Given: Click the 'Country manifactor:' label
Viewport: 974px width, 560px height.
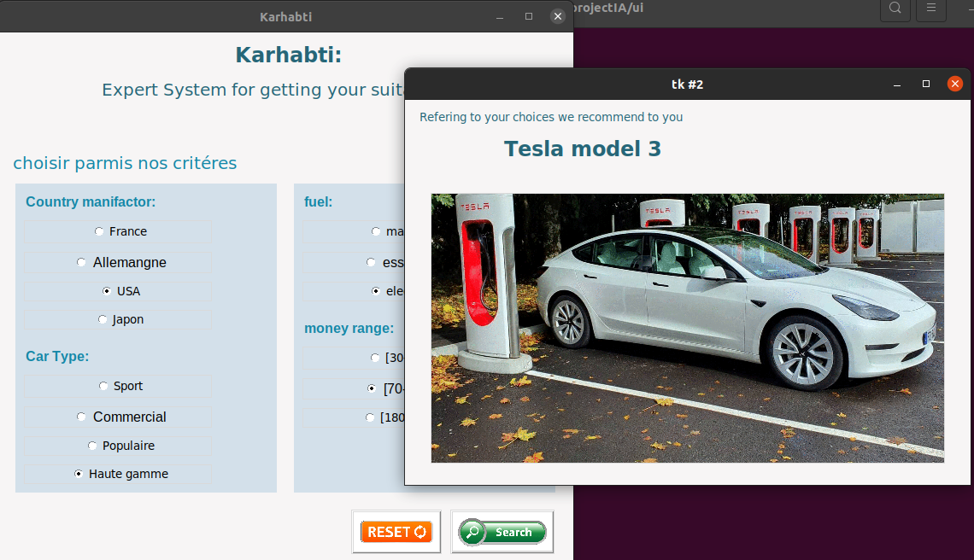Looking at the screenshot, I should [x=91, y=201].
